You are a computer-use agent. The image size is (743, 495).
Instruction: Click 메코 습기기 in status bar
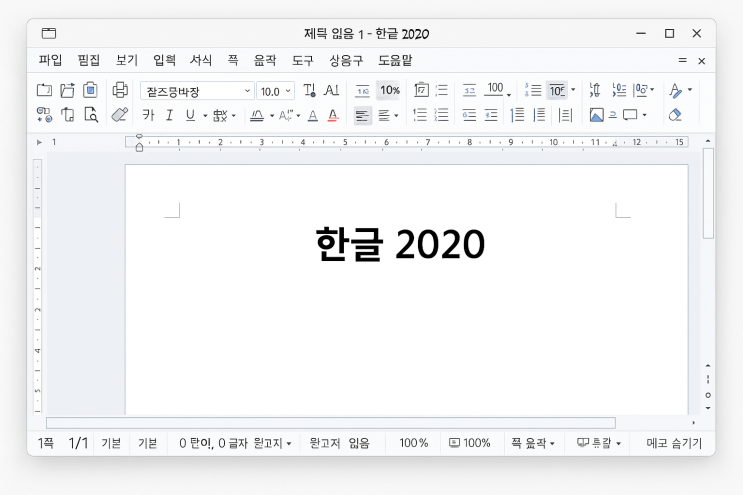point(674,443)
